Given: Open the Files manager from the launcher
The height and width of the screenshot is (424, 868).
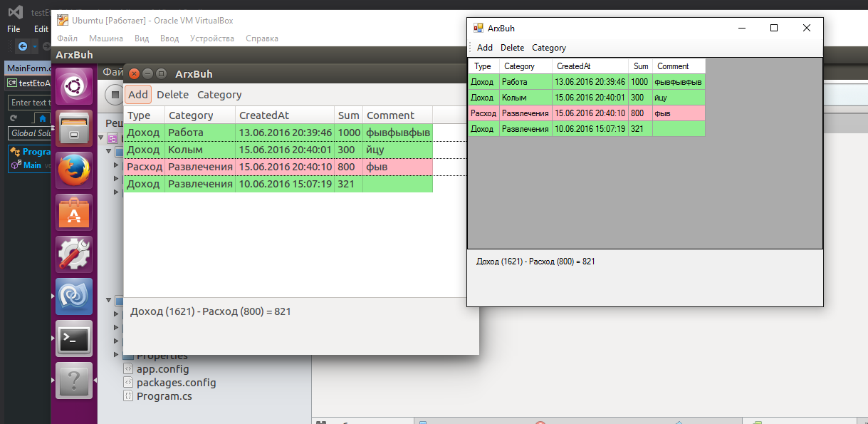Looking at the screenshot, I should pos(74,129).
